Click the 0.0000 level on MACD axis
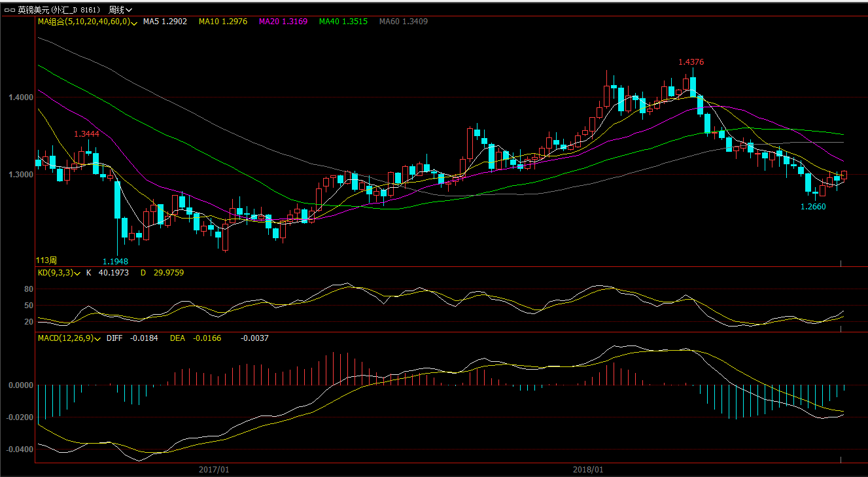Image resolution: width=868 pixels, height=477 pixels. tap(20, 385)
